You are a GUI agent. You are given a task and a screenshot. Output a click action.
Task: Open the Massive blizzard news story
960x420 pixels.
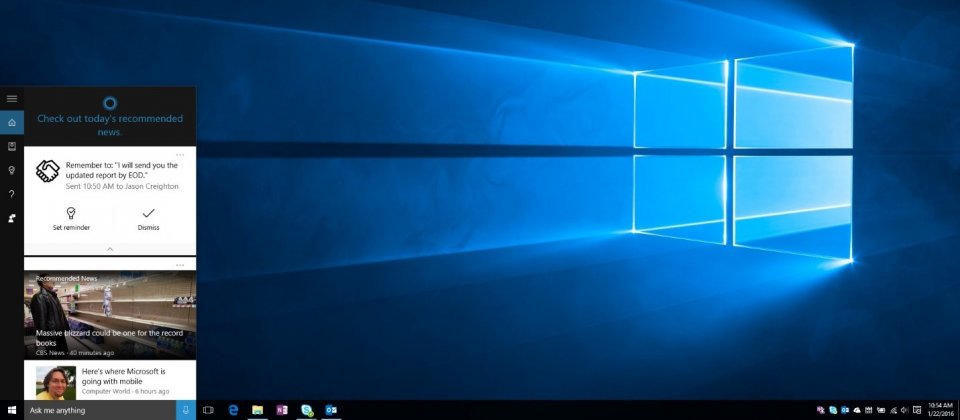[x=110, y=315]
